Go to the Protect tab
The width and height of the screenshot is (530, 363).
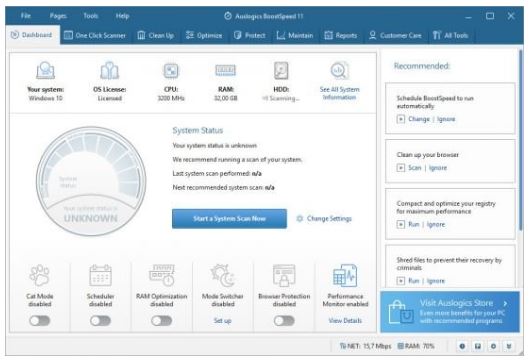(x=250, y=35)
